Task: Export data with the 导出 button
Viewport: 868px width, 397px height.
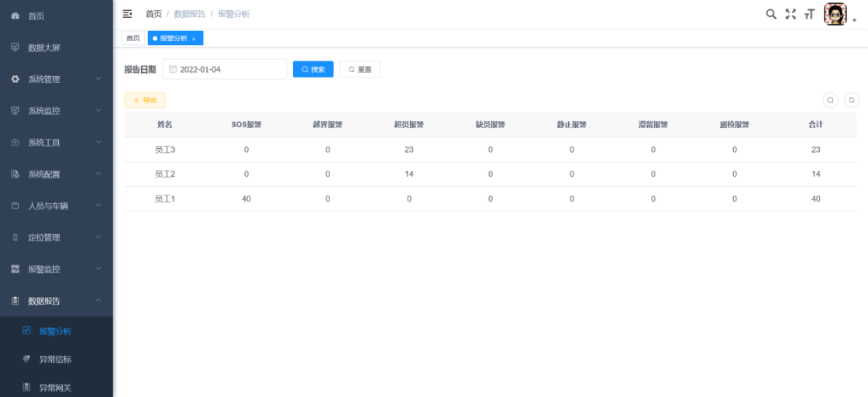Action: tap(145, 100)
